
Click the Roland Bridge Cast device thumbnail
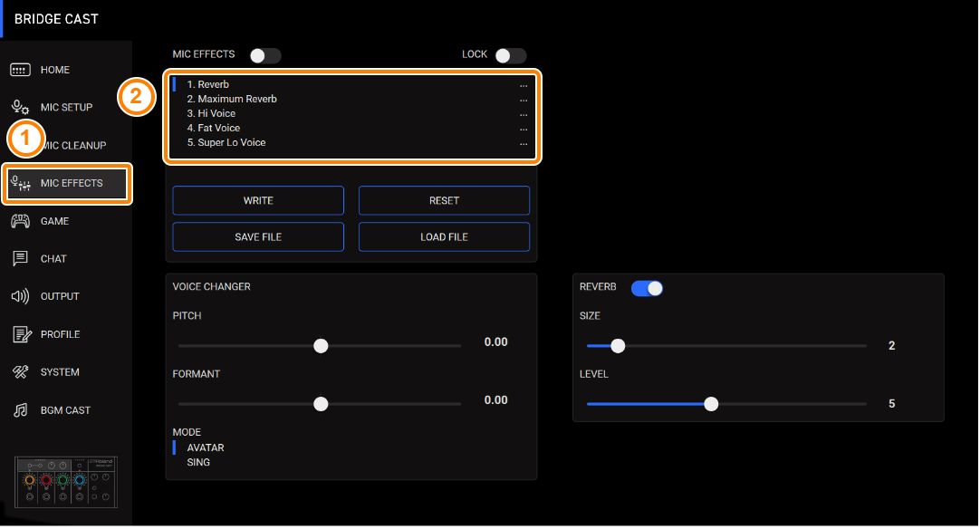click(x=65, y=482)
